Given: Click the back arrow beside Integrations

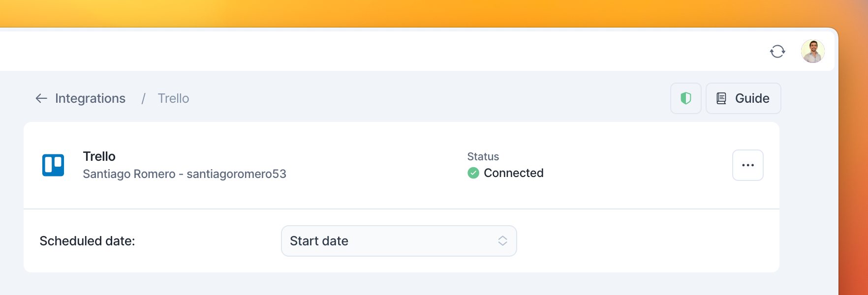Looking at the screenshot, I should coord(41,98).
